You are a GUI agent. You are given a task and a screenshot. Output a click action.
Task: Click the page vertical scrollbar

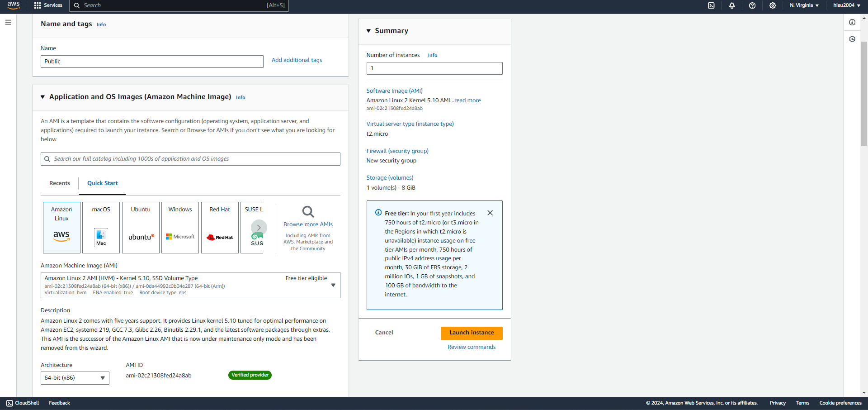point(864,93)
